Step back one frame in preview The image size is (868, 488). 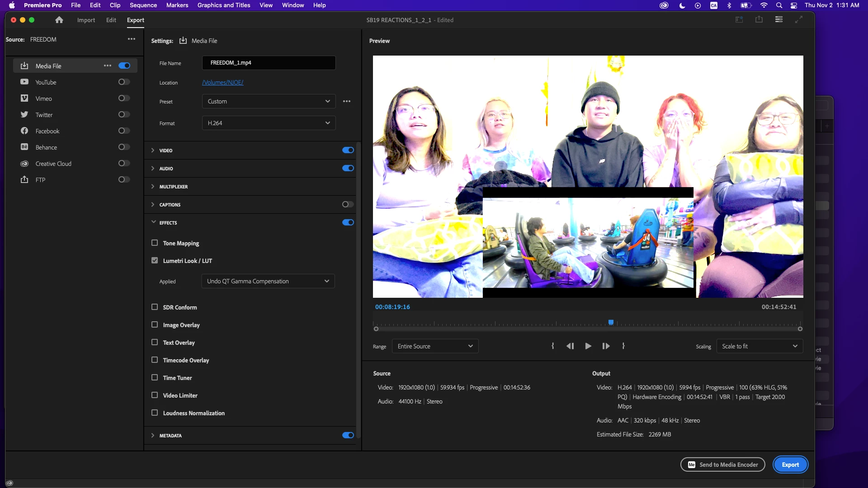570,346
